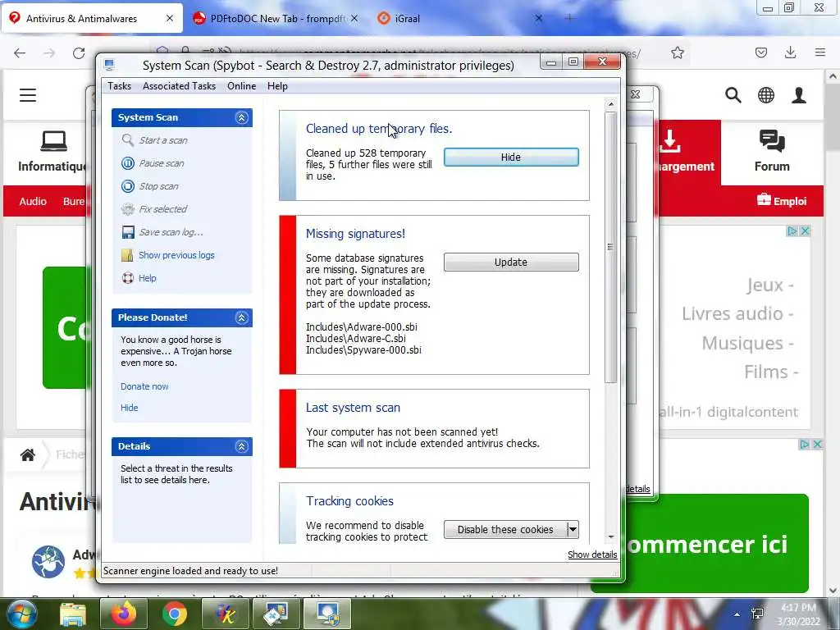Click the Informatique laptop section
This screenshot has width=840, height=630.
pos(52,152)
